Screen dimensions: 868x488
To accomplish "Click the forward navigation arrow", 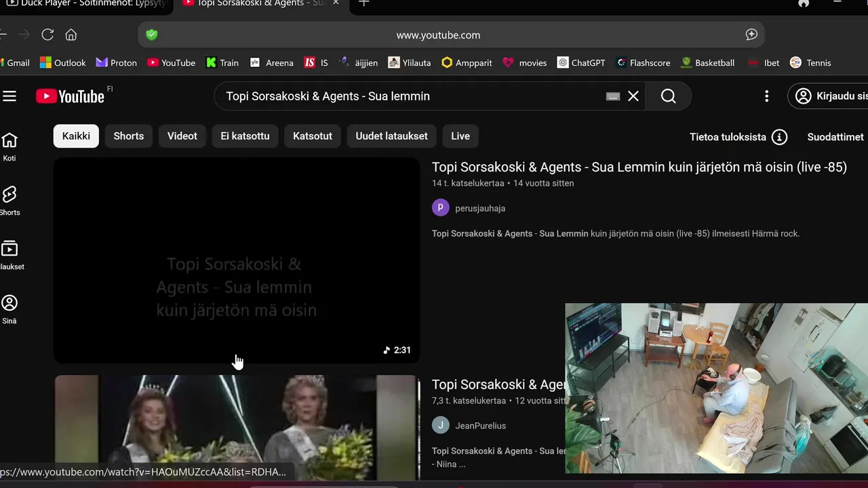I will [24, 35].
